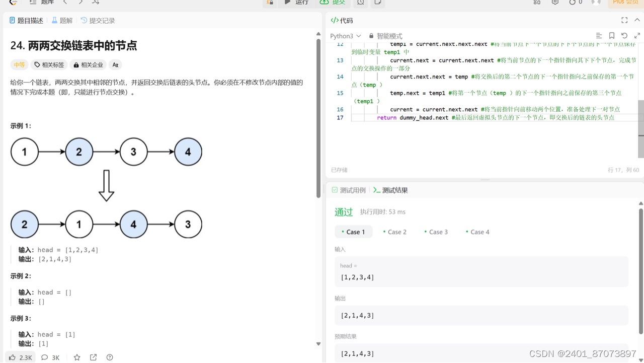Click the Plus 会员 button
The image size is (644, 363).
[x=625, y=2]
